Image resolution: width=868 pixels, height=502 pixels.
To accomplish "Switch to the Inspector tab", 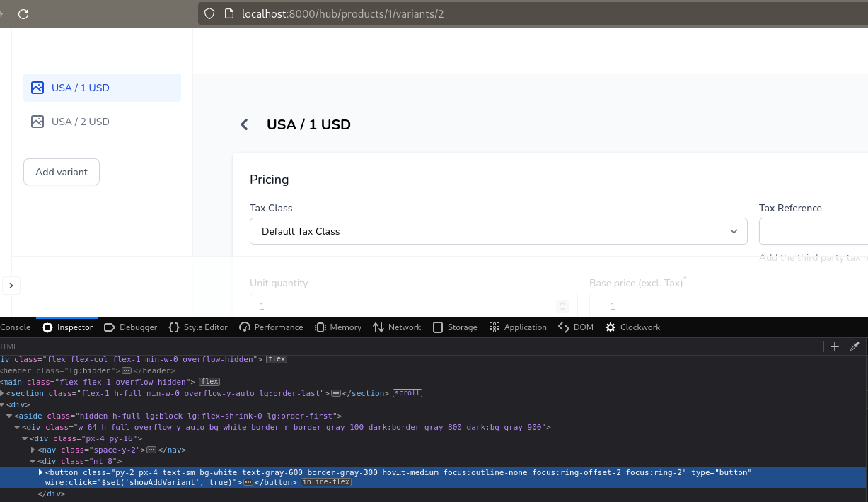I will (66, 327).
